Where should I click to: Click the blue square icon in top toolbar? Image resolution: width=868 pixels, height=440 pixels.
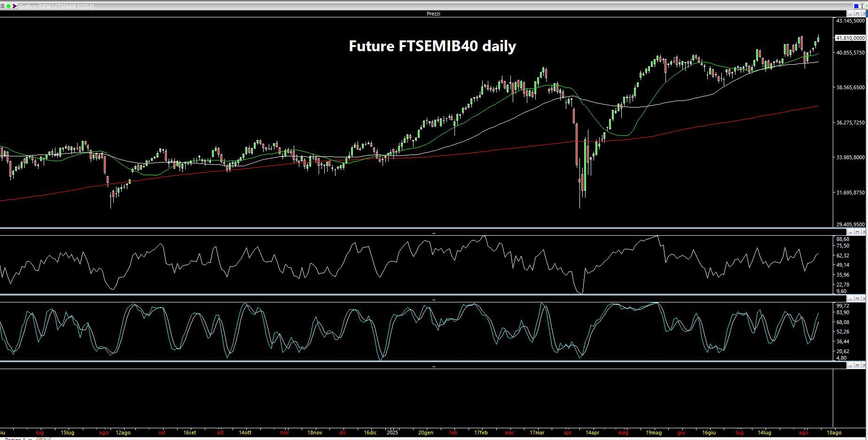(x=856, y=6)
